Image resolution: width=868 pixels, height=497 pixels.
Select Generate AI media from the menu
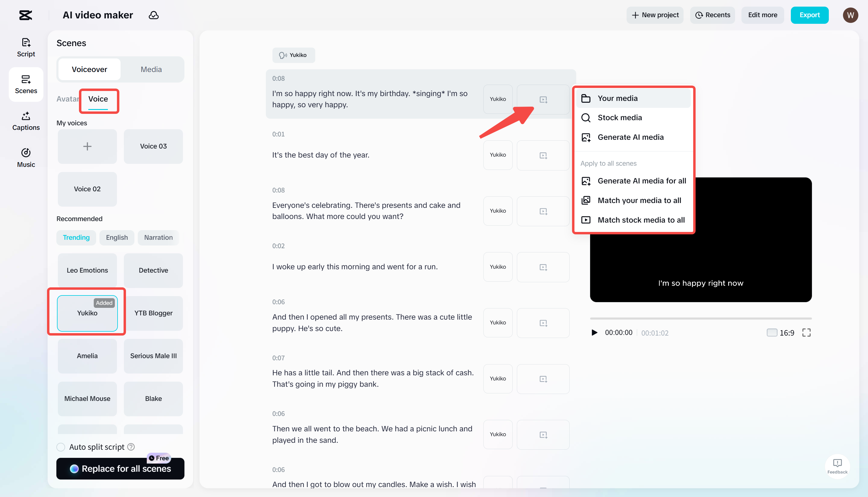click(631, 137)
